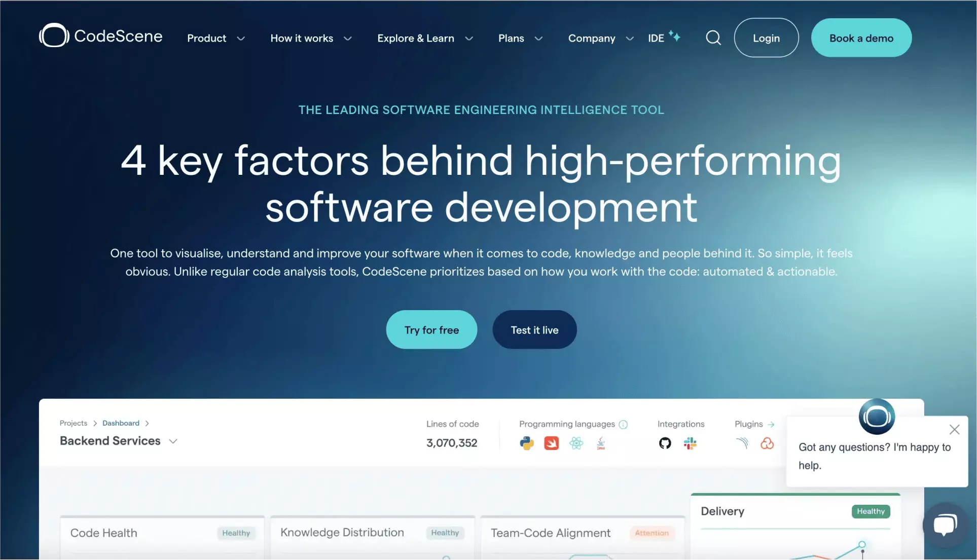
Task: Expand the Company navigation dropdown
Action: coord(599,38)
